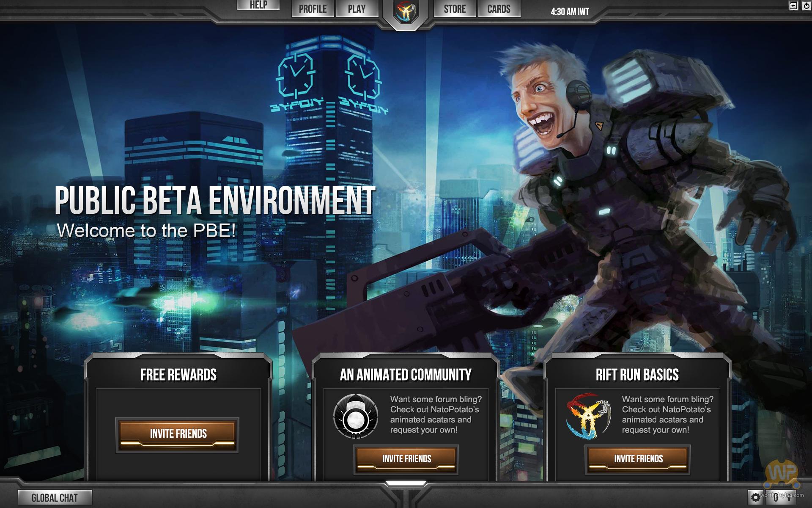Image resolution: width=812 pixels, height=508 pixels.
Task: Click the logout arrow icon
Action: [793, 6]
